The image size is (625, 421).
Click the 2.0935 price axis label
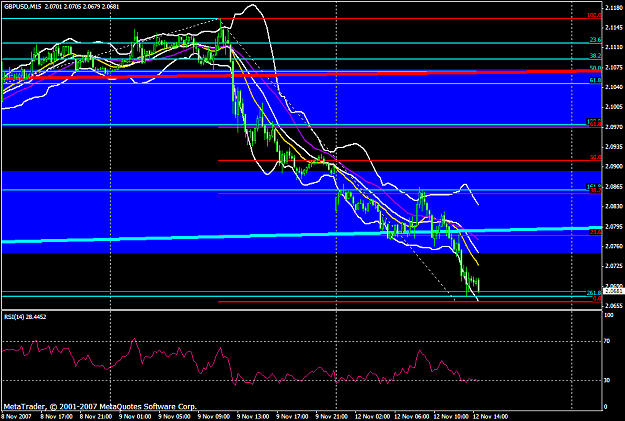click(612, 146)
